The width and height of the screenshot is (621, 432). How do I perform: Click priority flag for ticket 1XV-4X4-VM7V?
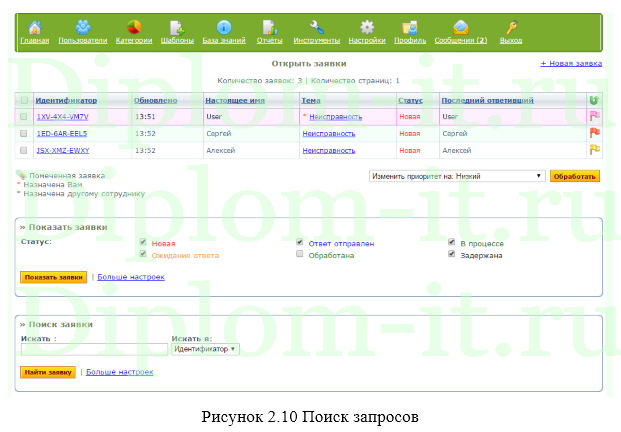[x=594, y=116]
